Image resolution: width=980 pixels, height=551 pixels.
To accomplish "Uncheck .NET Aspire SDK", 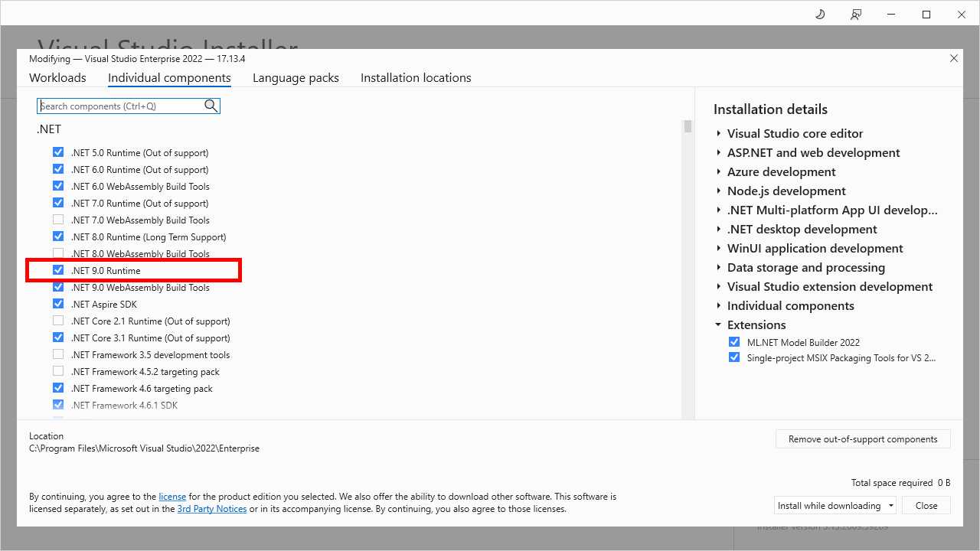I will (58, 304).
